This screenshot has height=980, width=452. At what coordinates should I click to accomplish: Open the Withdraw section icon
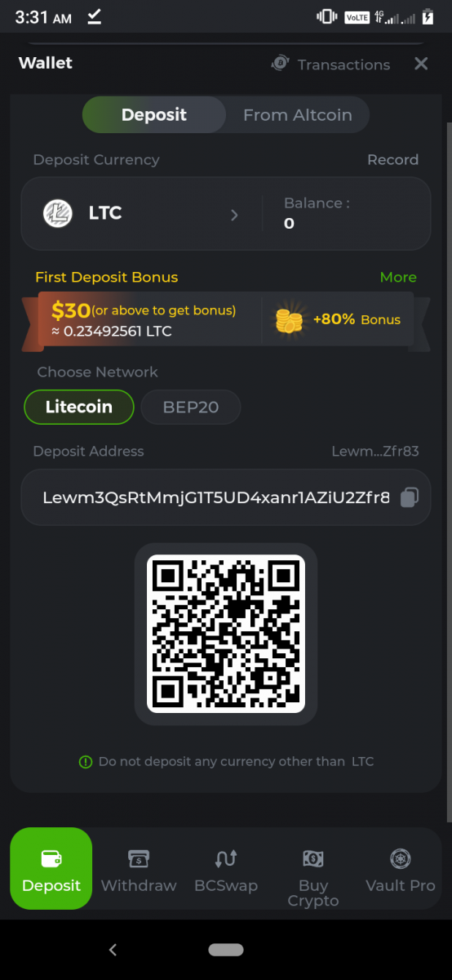point(139,858)
